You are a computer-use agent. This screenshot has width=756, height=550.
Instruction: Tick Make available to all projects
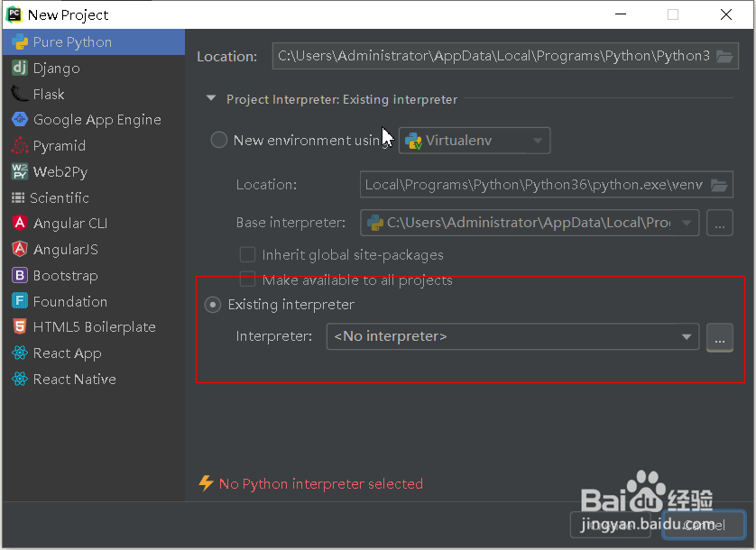tap(247, 280)
